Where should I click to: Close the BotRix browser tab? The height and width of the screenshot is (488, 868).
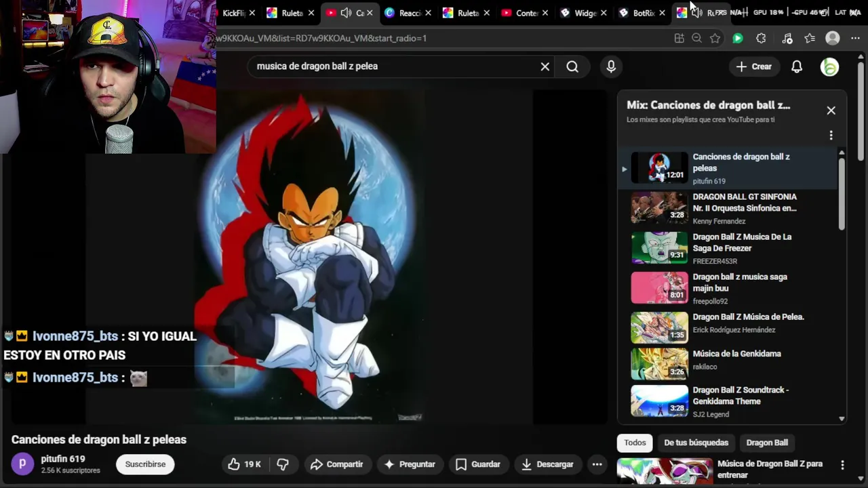click(662, 13)
